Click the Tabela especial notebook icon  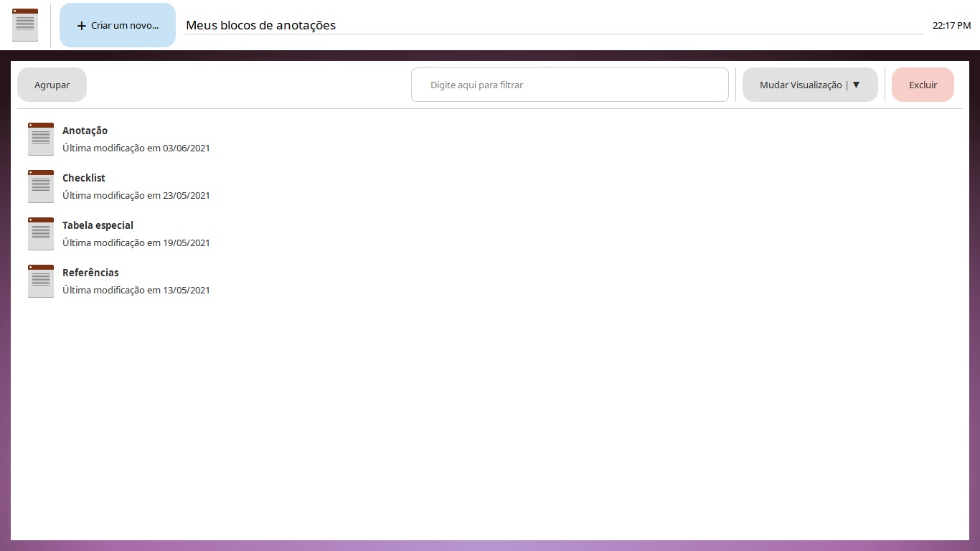tap(41, 234)
